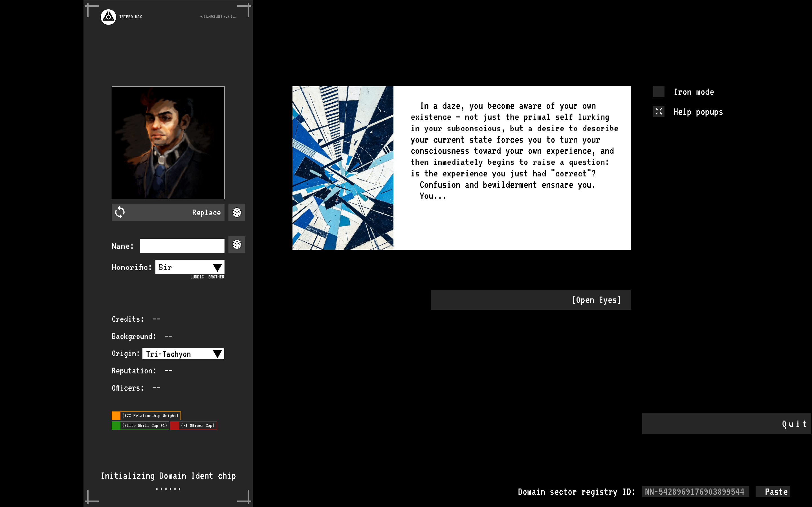This screenshot has width=812, height=507.
Task: Enable the Iron mode checkbox
Action: (659, 92)
